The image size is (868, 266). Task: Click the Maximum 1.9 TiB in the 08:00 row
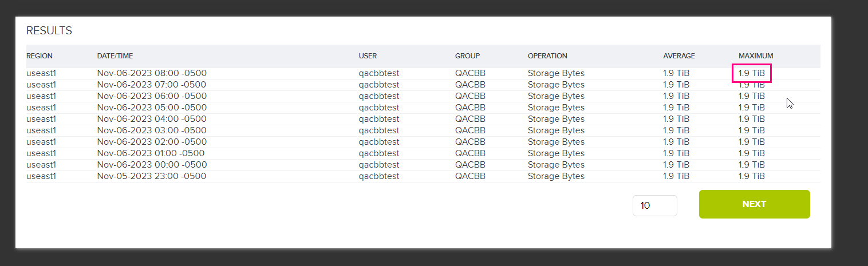pyautogui.click(x=752, y=73)
